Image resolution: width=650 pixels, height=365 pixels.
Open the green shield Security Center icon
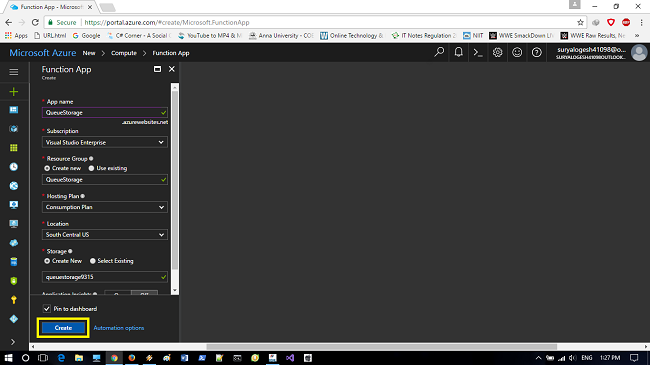pyautogui.click(x=14, y=281)
